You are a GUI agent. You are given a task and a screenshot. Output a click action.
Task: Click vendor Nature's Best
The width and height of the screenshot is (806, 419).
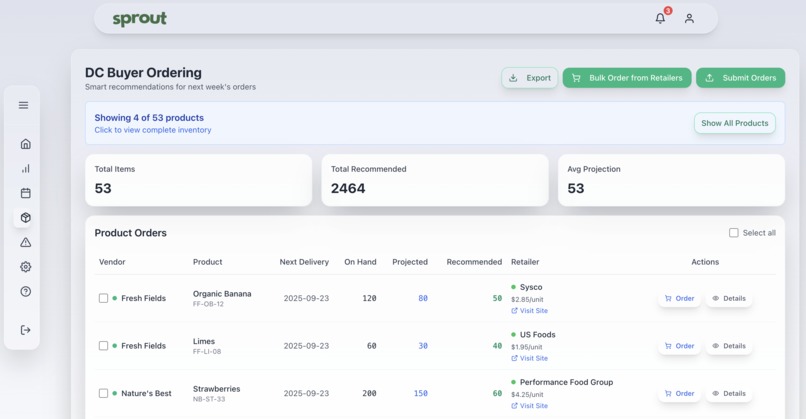click(x=146, y=393)
